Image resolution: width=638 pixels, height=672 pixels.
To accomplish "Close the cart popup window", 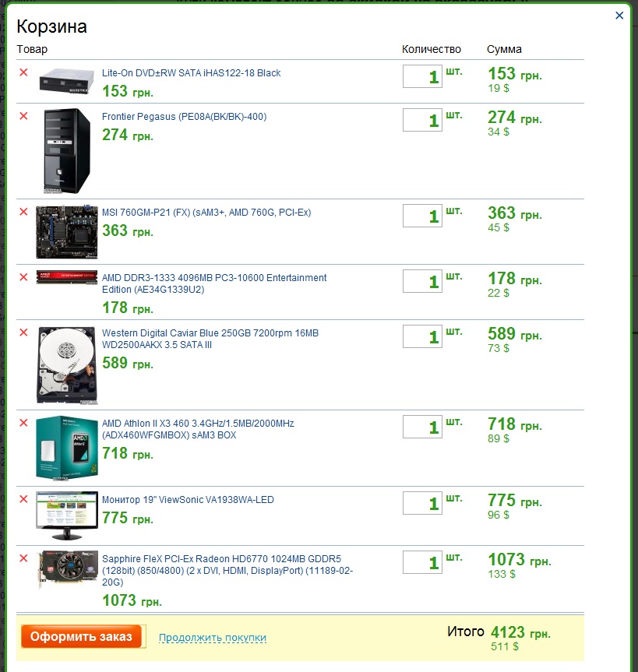I will (619, 15).
